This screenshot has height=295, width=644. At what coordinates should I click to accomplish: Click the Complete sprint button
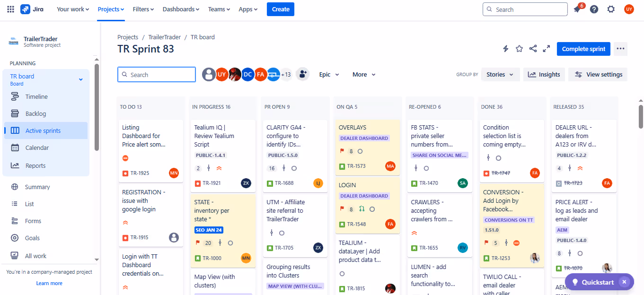pyautogui.click(x=583, y=49)
